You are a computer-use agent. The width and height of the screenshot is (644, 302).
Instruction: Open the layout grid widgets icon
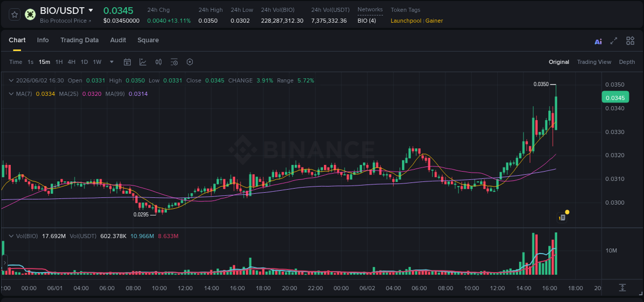630,41
